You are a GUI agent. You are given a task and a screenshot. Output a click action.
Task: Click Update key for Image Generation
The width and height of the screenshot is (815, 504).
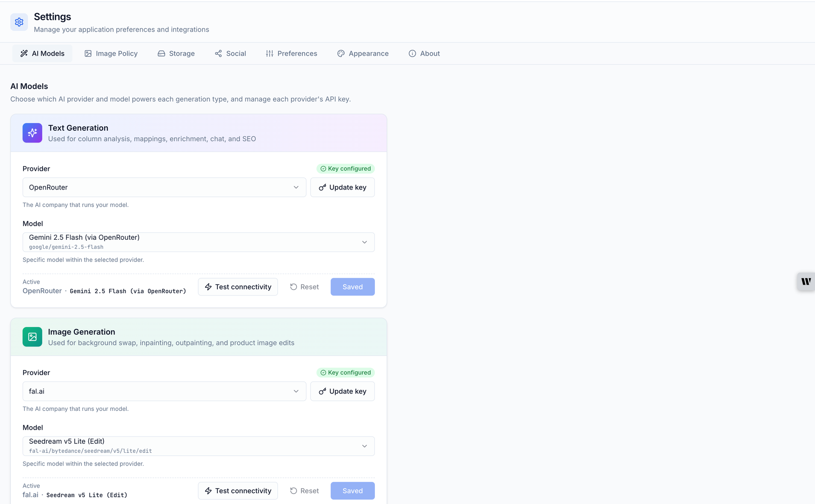(343, 391)
